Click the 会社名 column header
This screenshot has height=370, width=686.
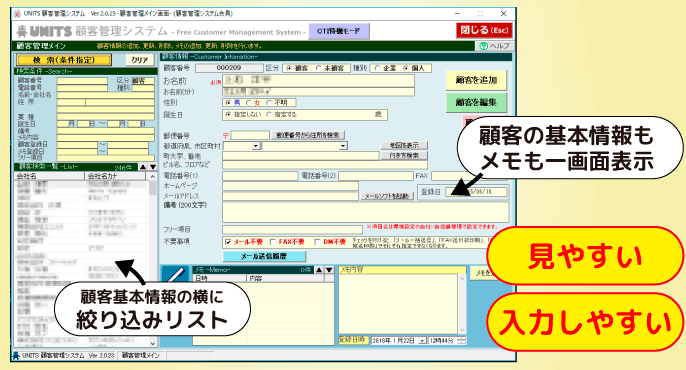(x=49, y=176)
